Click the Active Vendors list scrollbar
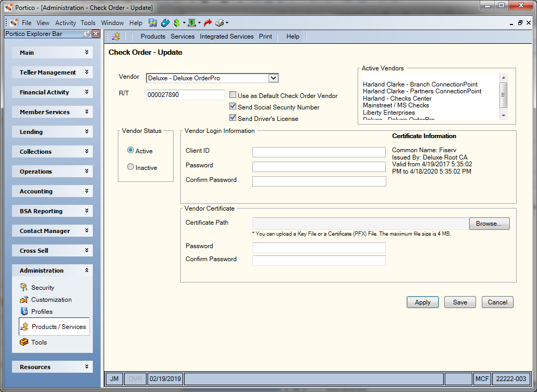The height and width of the screenshot is (392, 537). pos(504,96)
